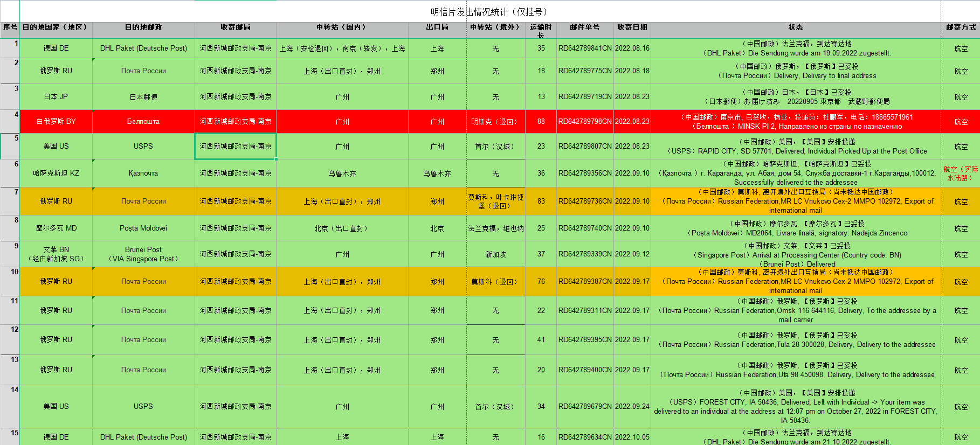Screen dimensions: 980x445
Task: Click the 哈萨克斯坦 KZ cell
Action: (x=56, y=173)
